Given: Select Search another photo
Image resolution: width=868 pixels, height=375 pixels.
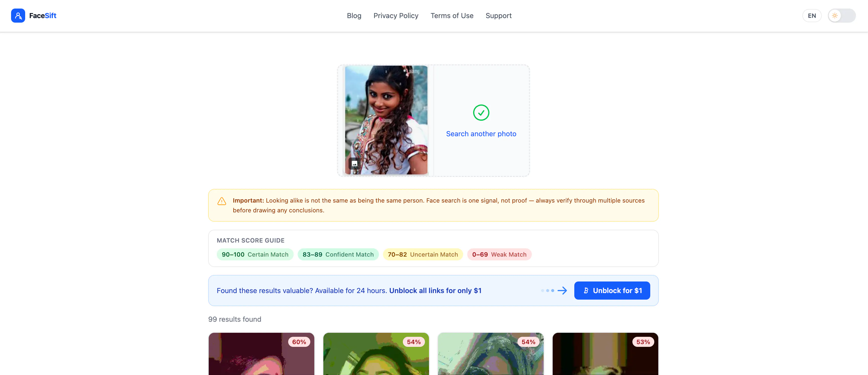Looking at the screenshot, I should 481,134.
